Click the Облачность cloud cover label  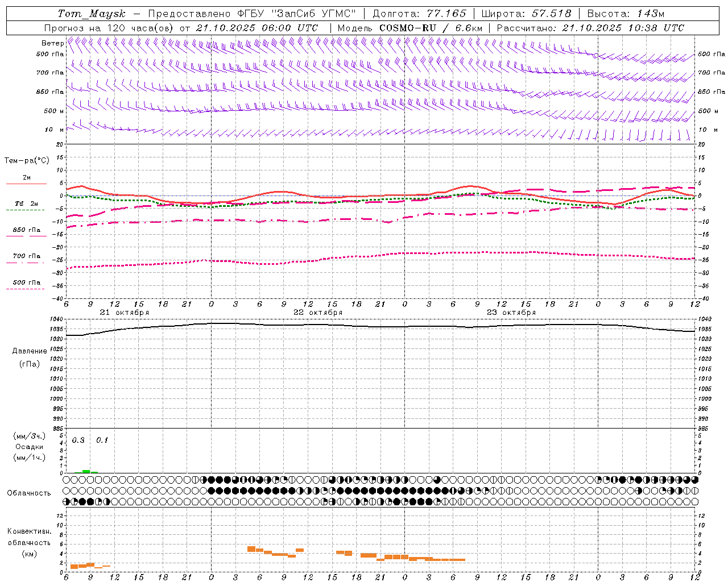tap(29, 493)
